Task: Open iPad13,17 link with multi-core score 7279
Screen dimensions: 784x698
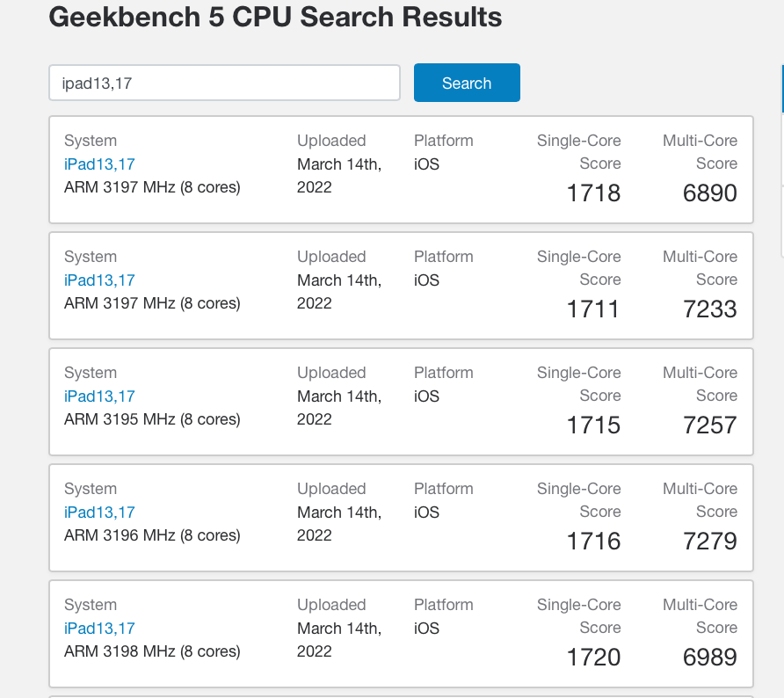Action: pyautogui.click(x=99, y=512)
